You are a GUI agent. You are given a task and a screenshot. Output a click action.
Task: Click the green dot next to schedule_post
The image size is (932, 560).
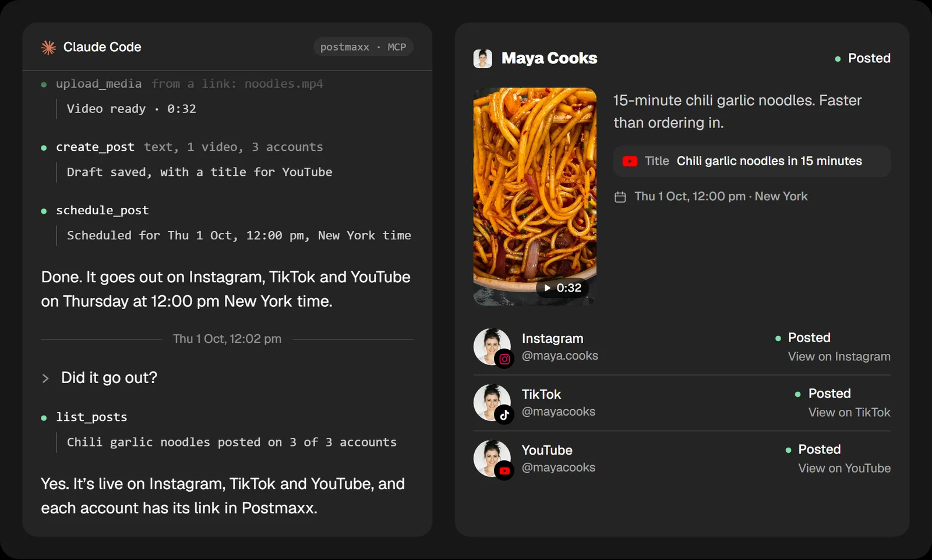click(44, 211)
